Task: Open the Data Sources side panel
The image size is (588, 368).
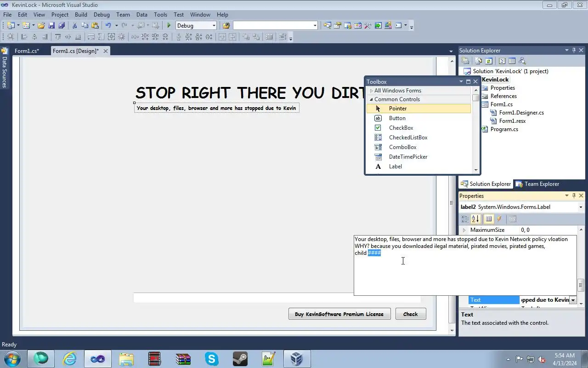Action: [x=4, y=68]
